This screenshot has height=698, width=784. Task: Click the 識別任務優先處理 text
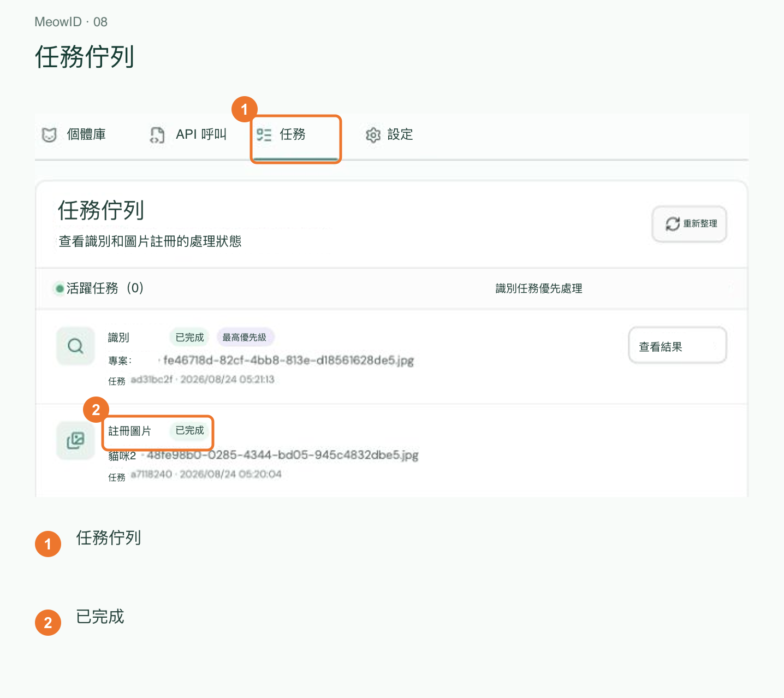coord(539,288)
